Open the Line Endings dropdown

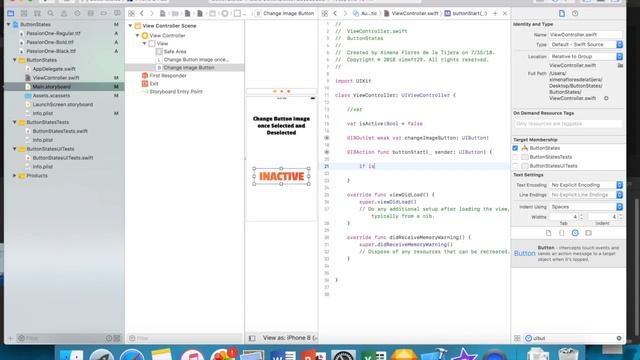tap(586, 195)
